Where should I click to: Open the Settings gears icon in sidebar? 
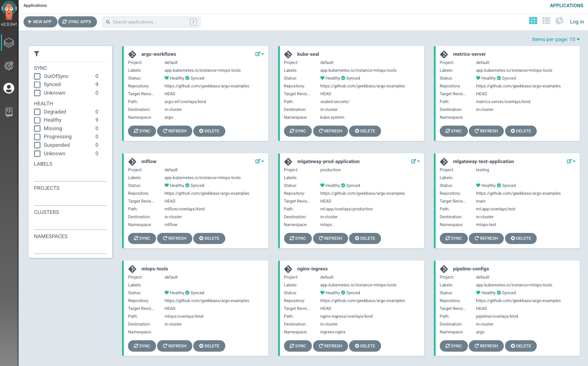(9, 66)
